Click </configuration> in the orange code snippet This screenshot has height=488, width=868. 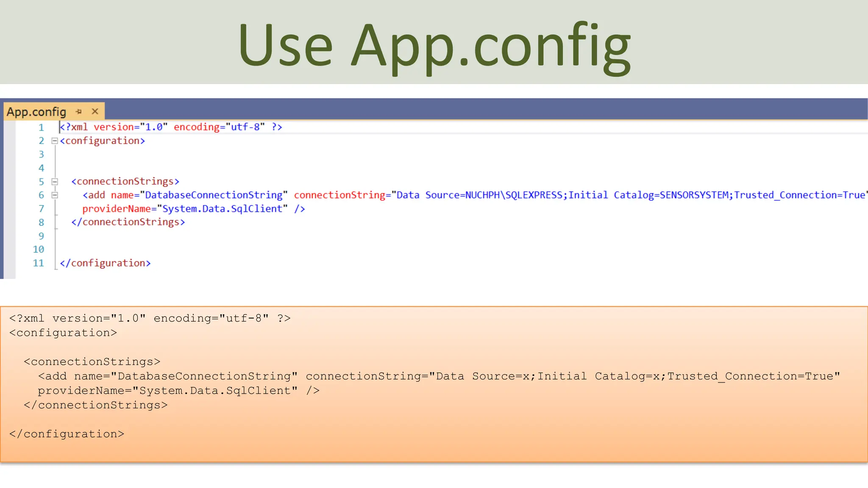tap(67, 434)
